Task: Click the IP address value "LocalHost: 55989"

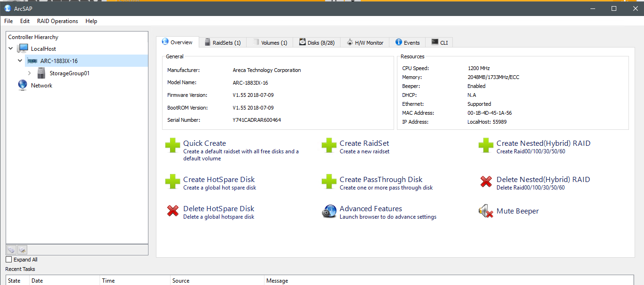Action: coord(487,122)
